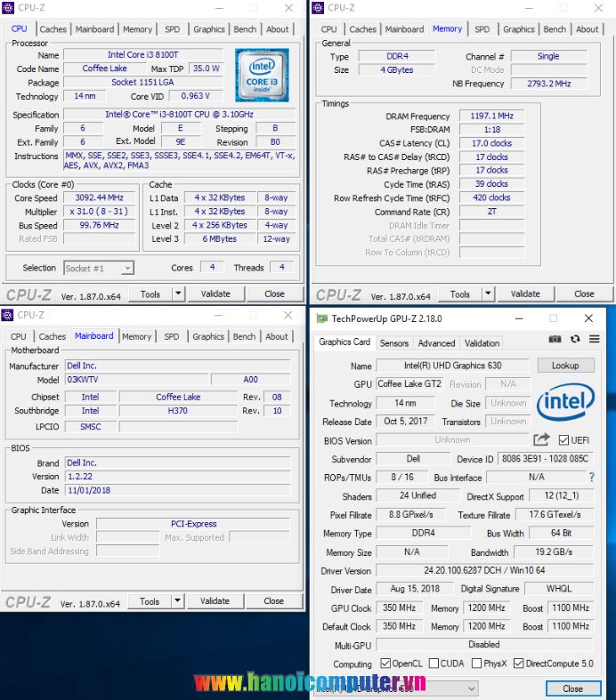The width and height of the screenshot is (616, 700).
Task: Expand Tools dropdown arrow in CPU window
Action: tap(178, 294)
